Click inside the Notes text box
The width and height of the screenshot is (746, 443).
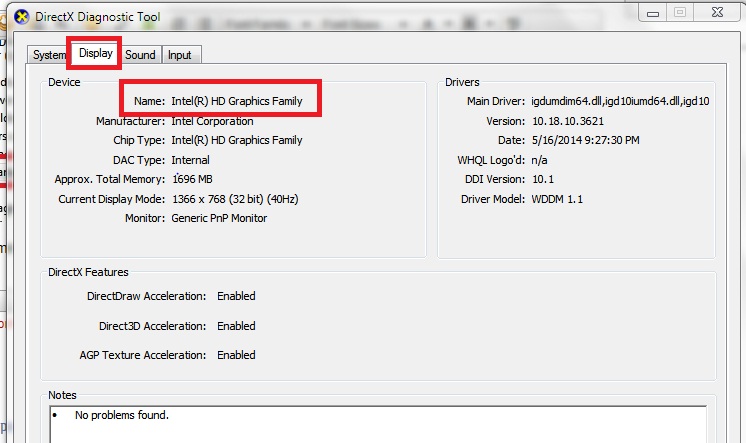pyautogui.click(x=378, y=424)
